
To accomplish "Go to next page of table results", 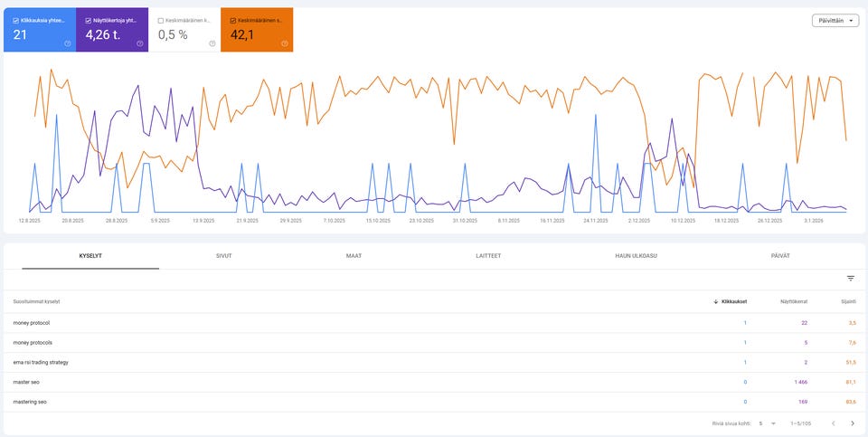I will pos(852,423).
